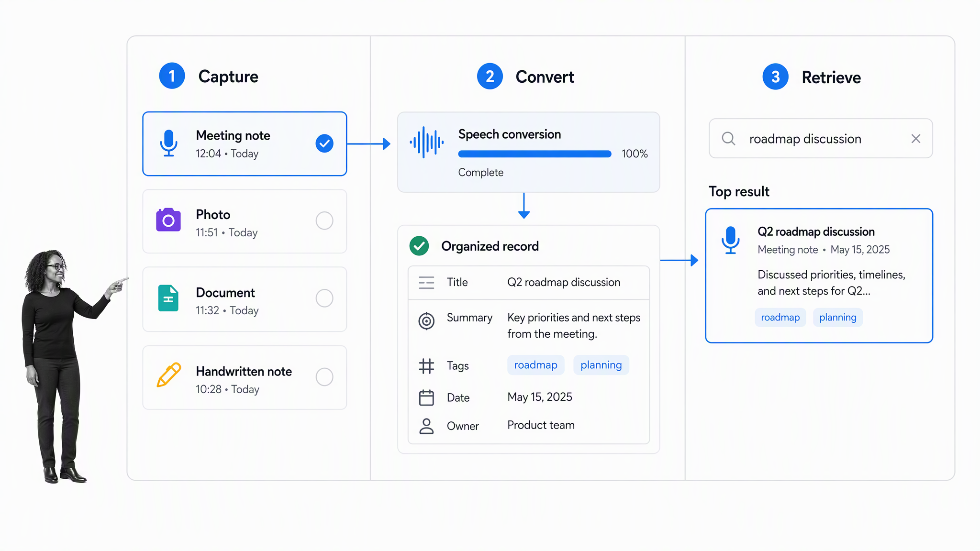This screenshot has width=980, height=551.
Task: Clear the search with the X icon
Action: [x=916, y=139]
